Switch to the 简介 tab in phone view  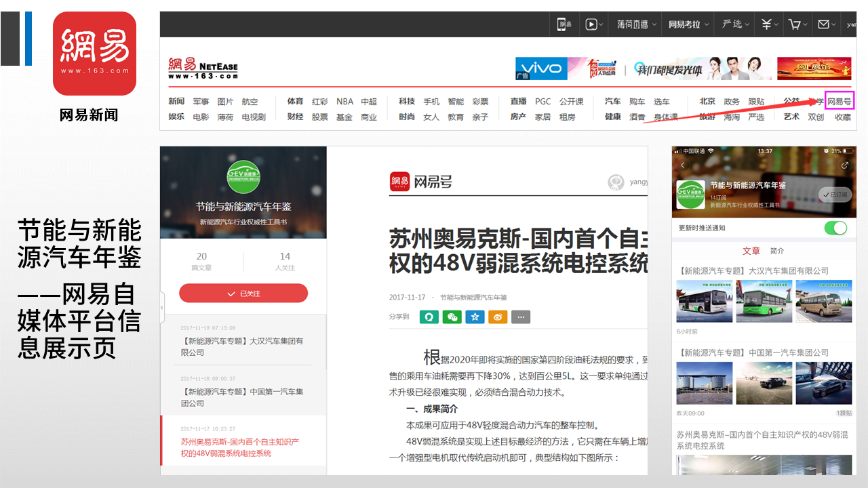777,251
